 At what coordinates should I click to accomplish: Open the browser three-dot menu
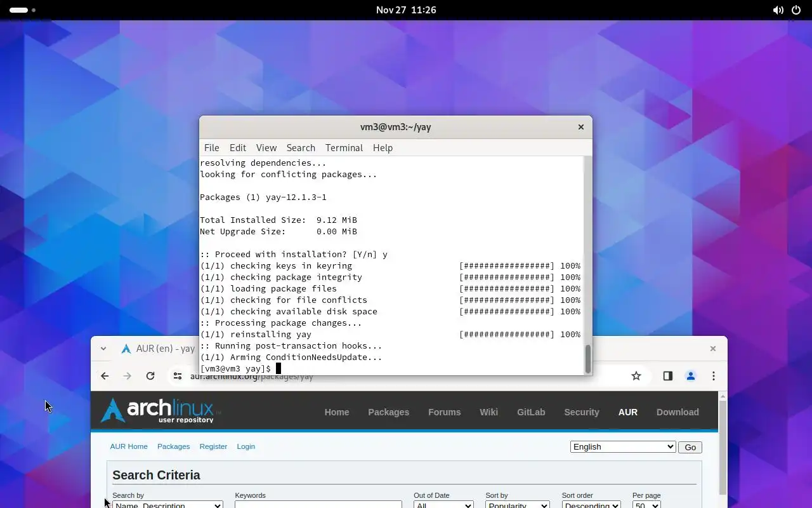[x=714, y=376]
